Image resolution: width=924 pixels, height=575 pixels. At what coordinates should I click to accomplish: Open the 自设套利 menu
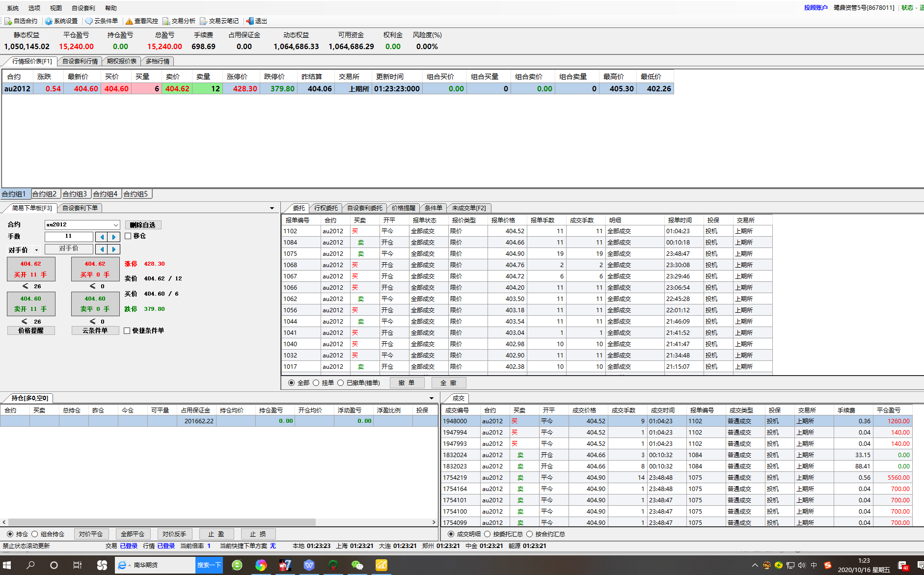tap(83, 8)
